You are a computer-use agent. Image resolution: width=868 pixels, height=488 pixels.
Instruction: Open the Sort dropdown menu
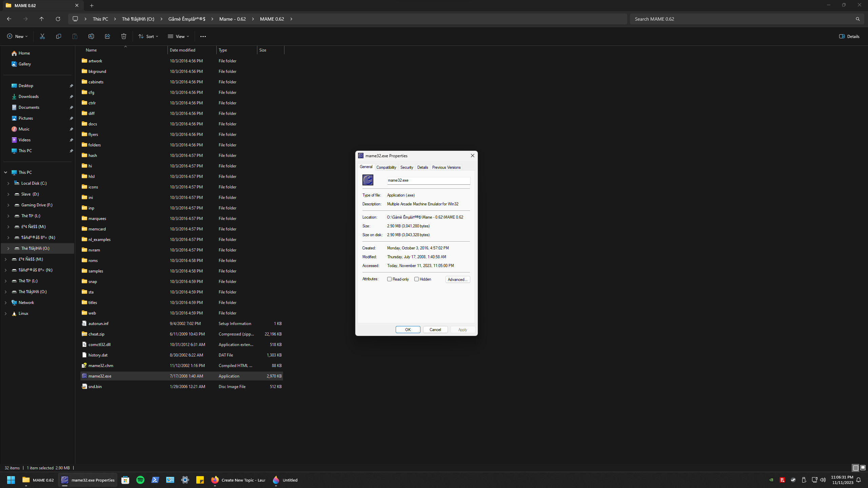click(x=148, y=36)
